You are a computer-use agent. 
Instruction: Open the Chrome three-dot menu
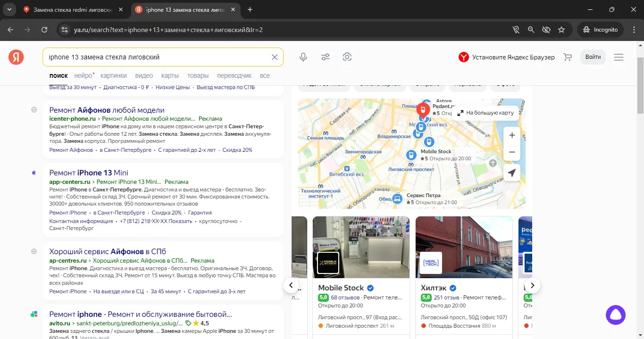click(633, 30)
